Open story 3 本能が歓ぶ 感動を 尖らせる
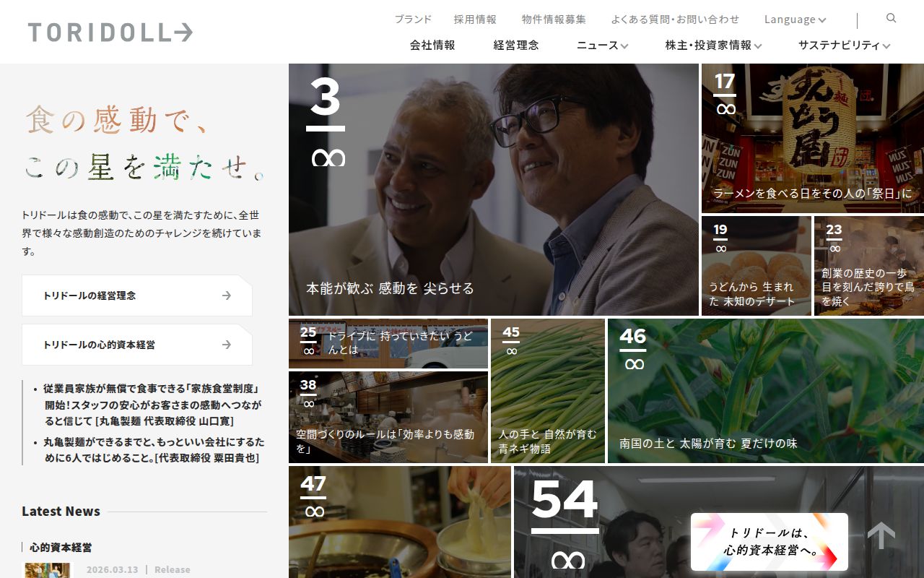 coord(494,189)
